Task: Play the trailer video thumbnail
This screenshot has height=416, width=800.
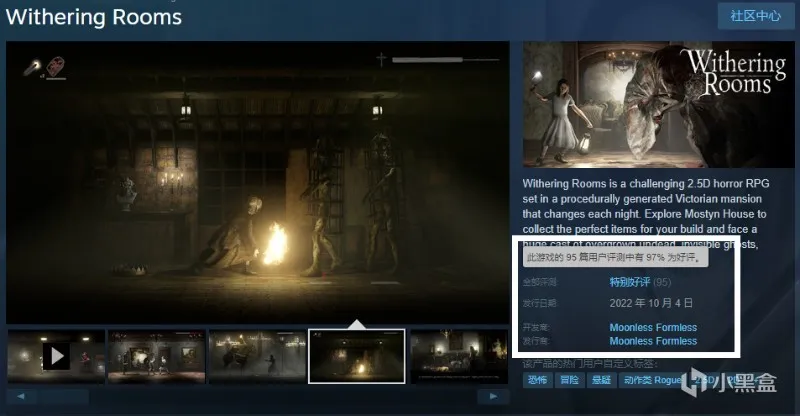Action: coord(56,356)
